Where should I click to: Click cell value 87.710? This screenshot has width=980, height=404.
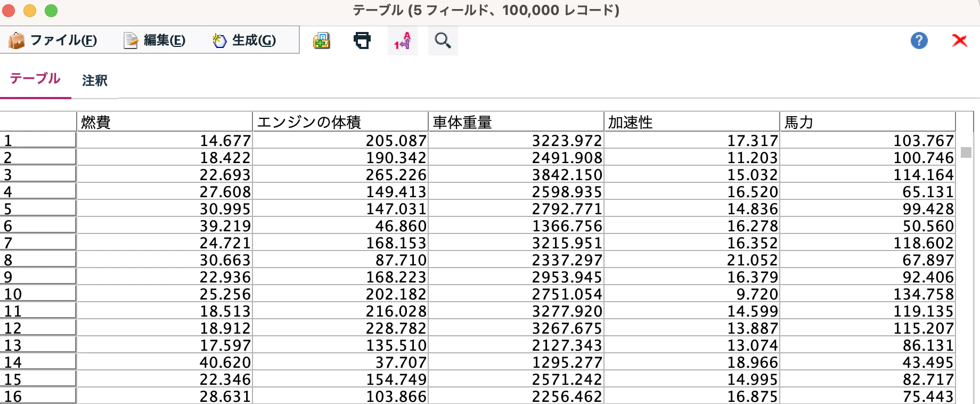[401, 260]
